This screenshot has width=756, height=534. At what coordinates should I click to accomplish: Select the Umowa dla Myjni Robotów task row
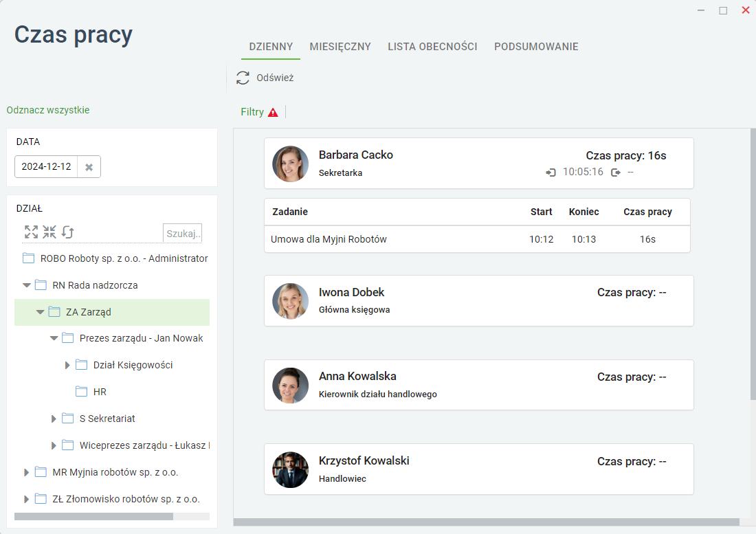pos(478,239)
